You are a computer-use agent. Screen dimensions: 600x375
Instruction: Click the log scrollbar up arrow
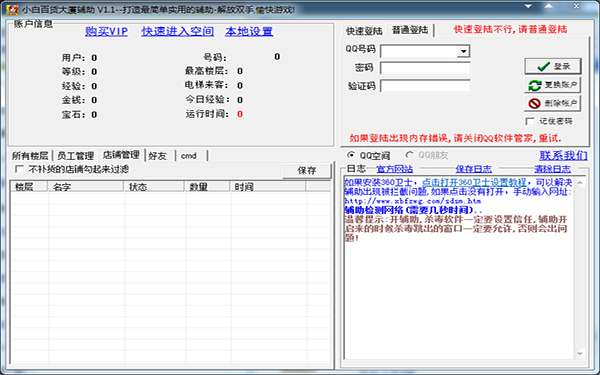580,183
